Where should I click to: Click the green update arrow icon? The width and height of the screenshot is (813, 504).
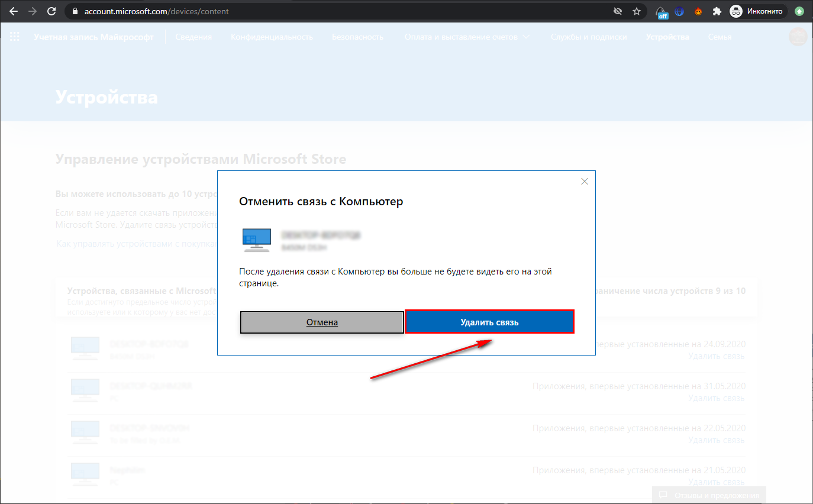click(799, 11)
